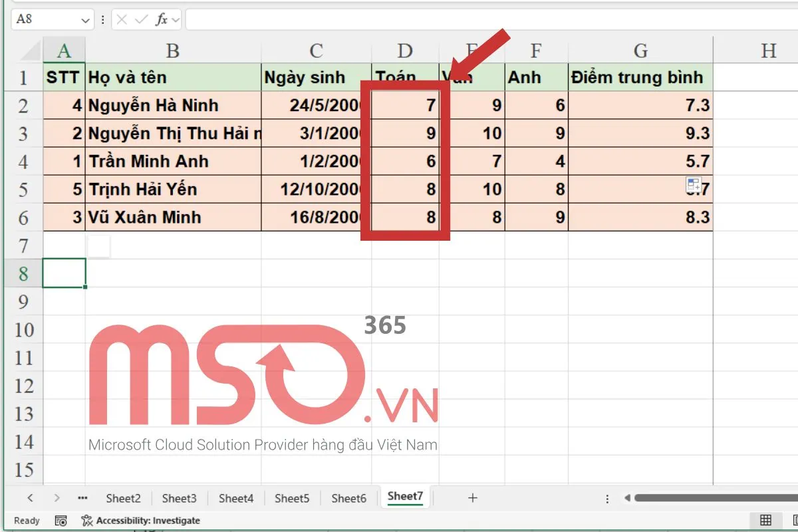The image size is (798, 532).
Task: Switch to the Sheet5 tab
Action: click(x=292, y=497)
